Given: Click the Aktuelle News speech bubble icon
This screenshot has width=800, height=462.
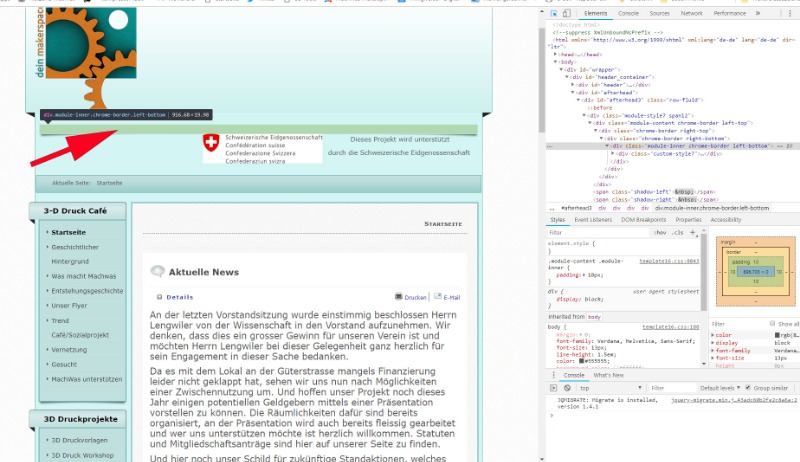Looking at the screenshot, I should 158,271.
